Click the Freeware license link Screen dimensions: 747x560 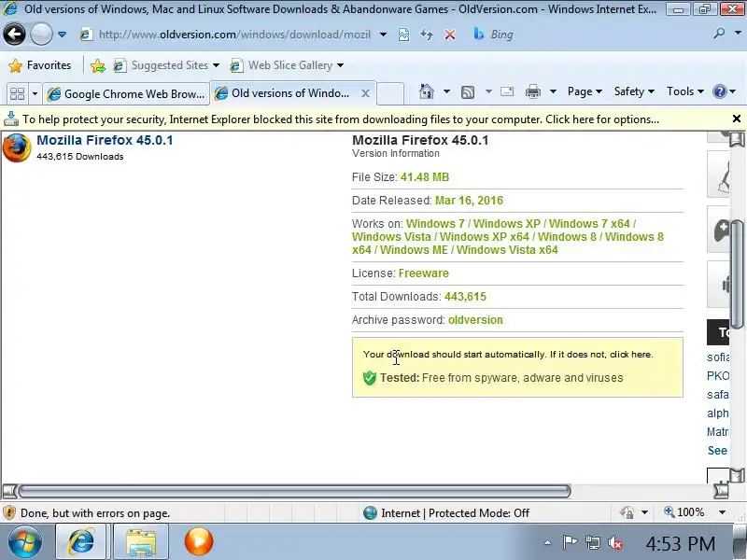click(x=424, y=273)
